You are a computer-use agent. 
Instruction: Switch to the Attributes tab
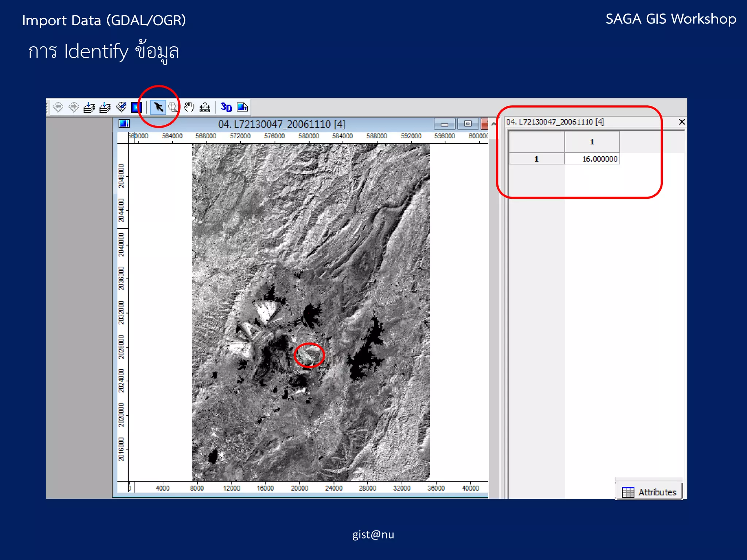[649, 492]
